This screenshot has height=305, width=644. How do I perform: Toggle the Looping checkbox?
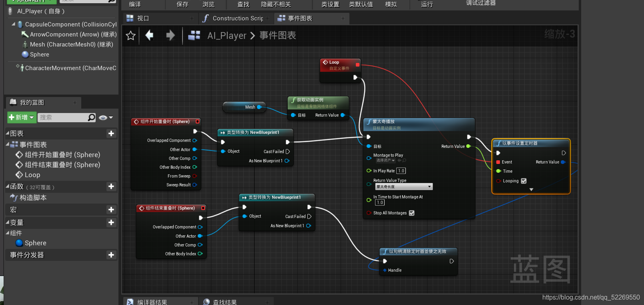click(x=524, y=181)
